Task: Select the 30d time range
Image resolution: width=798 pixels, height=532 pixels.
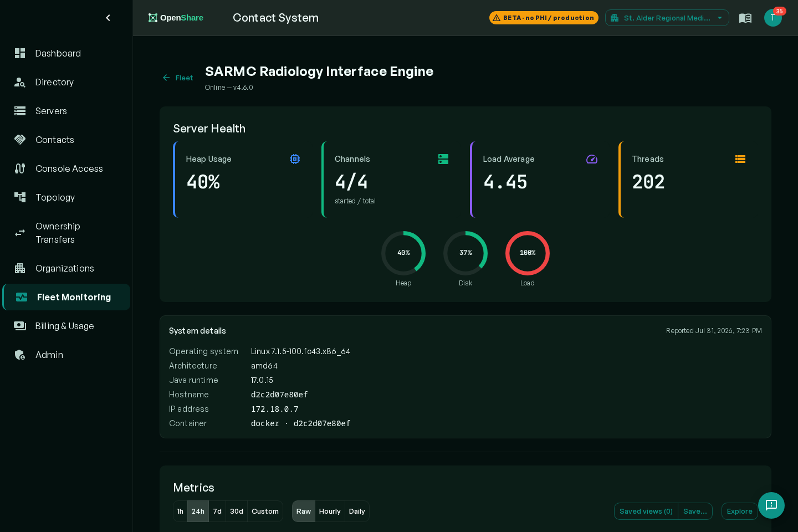Action: (237, 511)
